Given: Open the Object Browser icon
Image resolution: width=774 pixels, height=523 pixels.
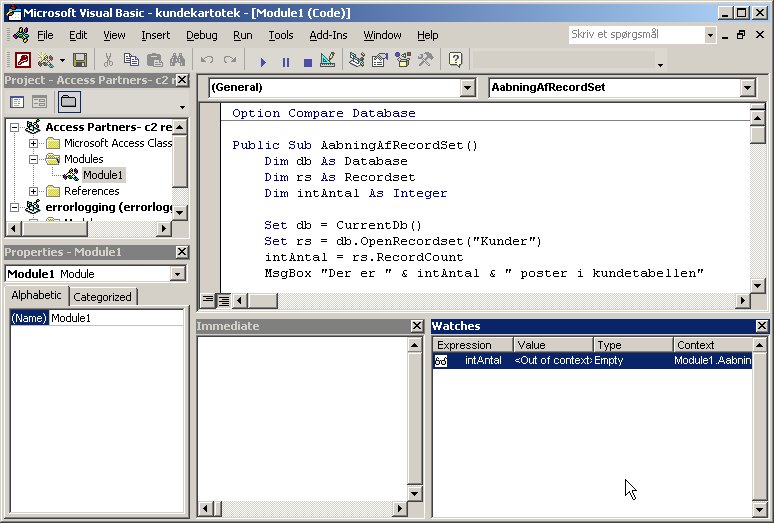Looking at the screenshot, I should tap(402, 60).
